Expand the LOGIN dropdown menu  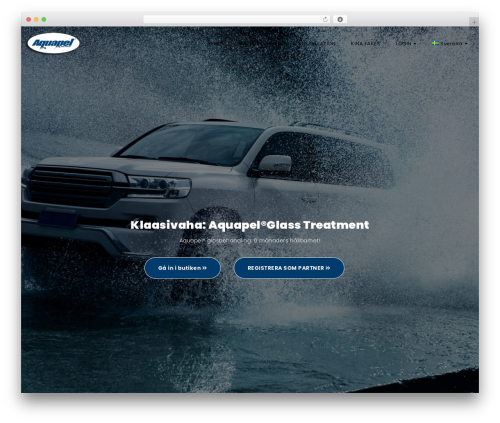tap(406, 43)
